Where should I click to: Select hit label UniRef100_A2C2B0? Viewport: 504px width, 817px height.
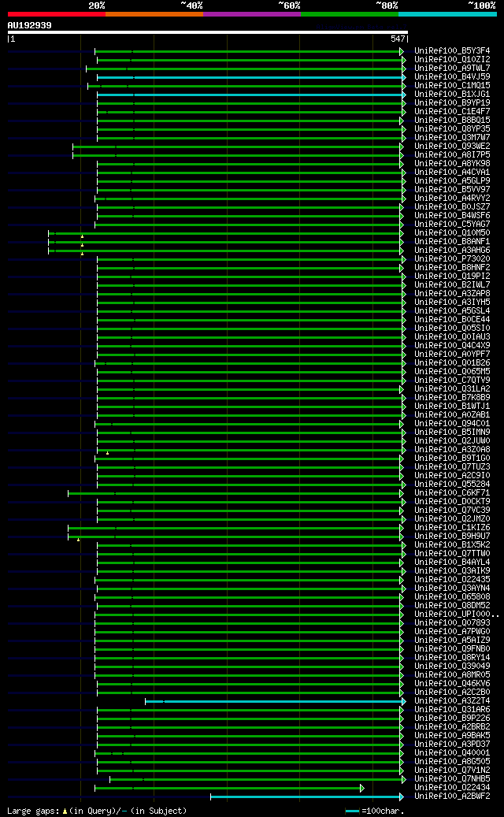452,692
